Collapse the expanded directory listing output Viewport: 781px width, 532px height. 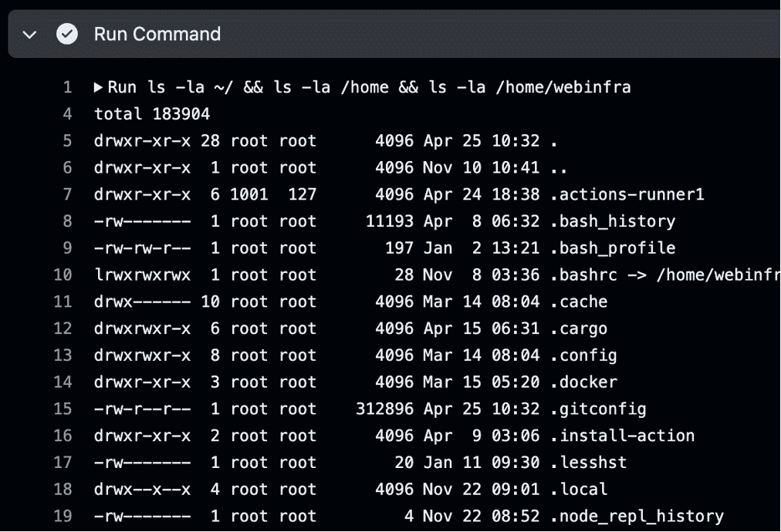99,87
